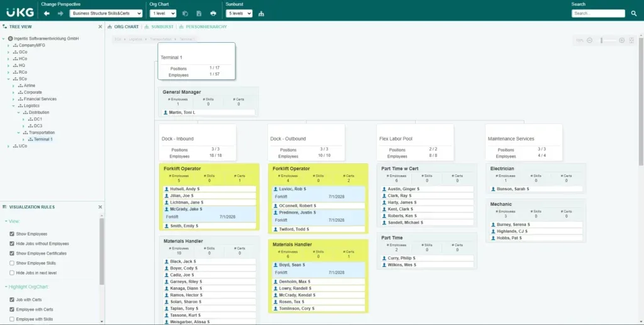Image resolution: width=644 pixels, height=325 pixels.
Task: Click the org icon beside CompanyMFG
Action: click(x=15, y=45)
